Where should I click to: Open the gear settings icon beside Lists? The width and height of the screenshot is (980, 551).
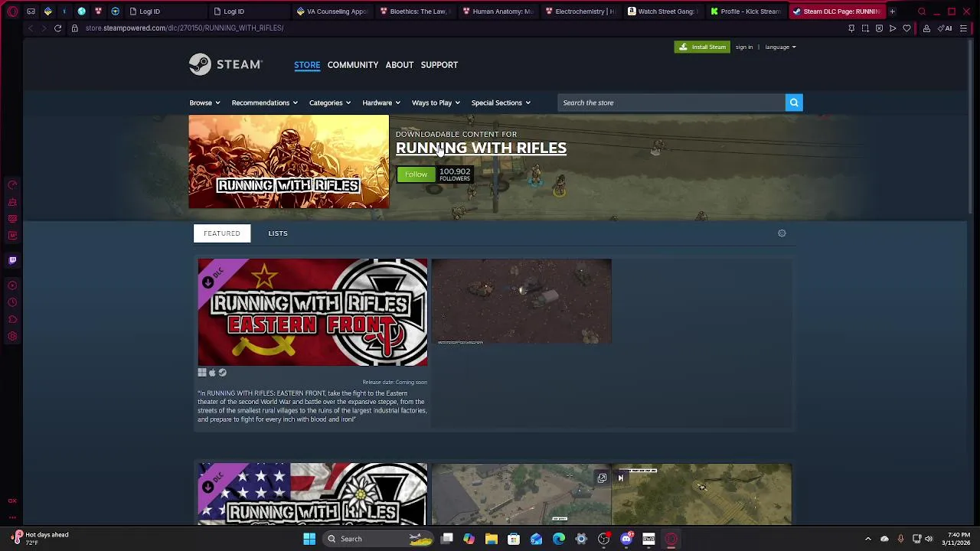782,233
